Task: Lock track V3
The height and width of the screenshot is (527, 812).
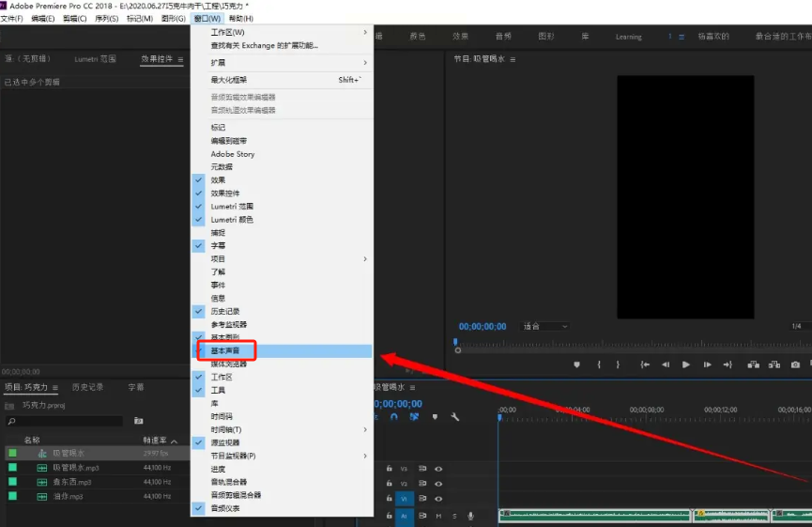Action: (389, 469)
